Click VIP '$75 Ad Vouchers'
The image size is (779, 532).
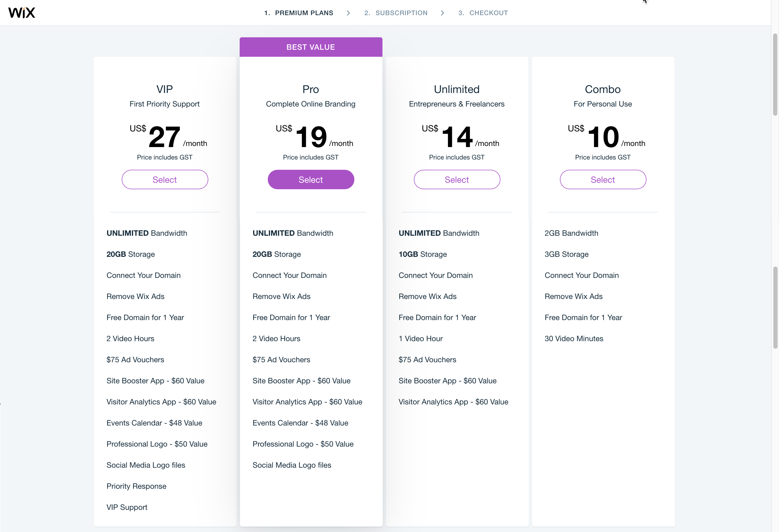pos(135,360)
